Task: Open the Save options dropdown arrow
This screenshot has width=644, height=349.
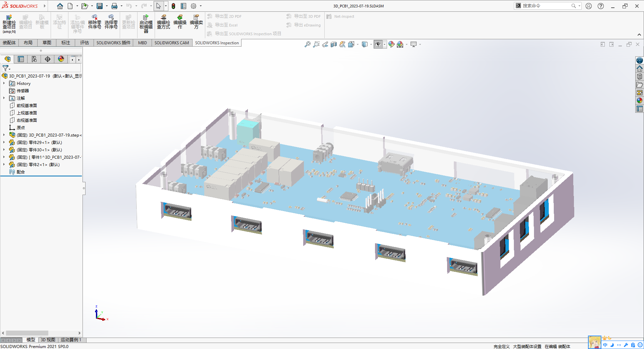Action: 107,6
